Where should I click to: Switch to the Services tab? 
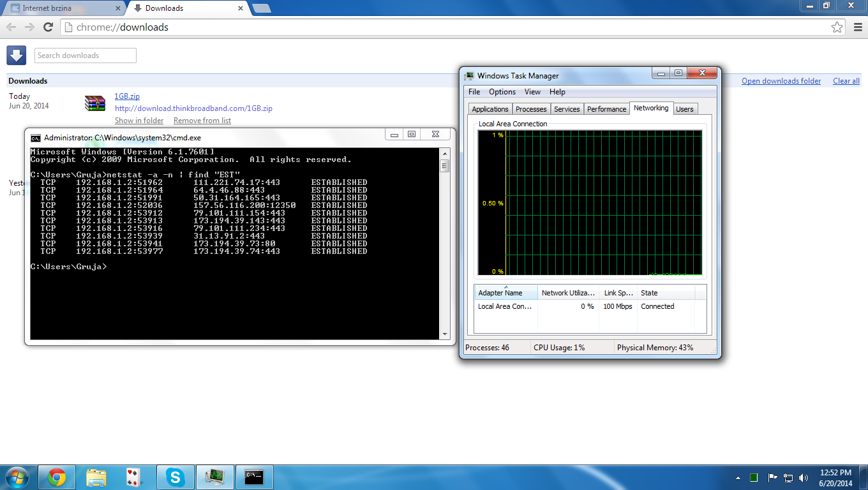pyautogui.click(x=567, y=109)
